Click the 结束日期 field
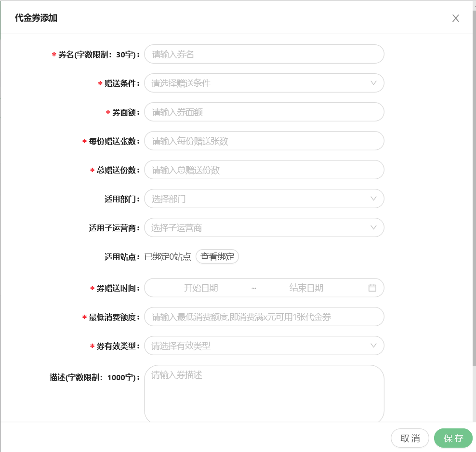The image size is (476, 452). click(306, 288)
